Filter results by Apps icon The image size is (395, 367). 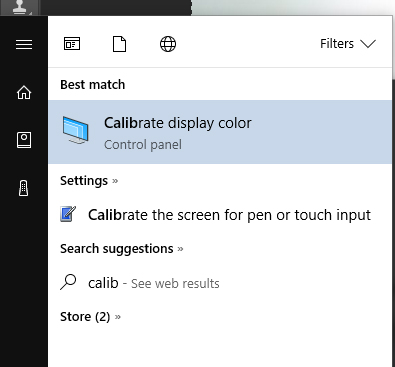point(72,44)
